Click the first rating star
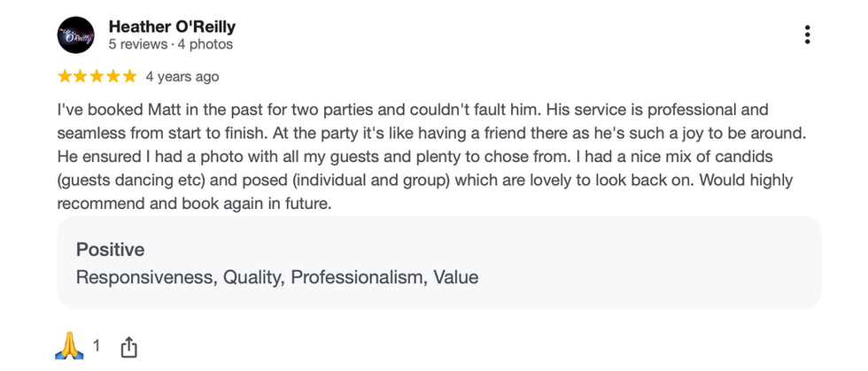 65,77
